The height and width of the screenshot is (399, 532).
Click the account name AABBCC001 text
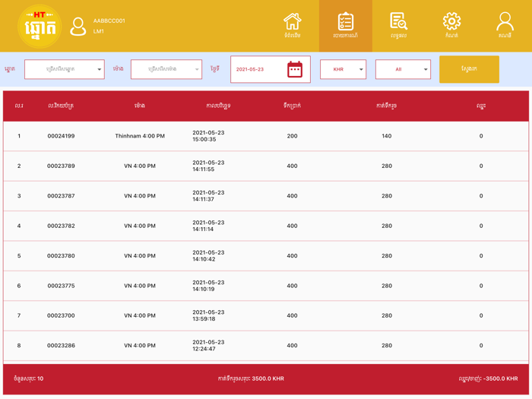pos(109,21)
